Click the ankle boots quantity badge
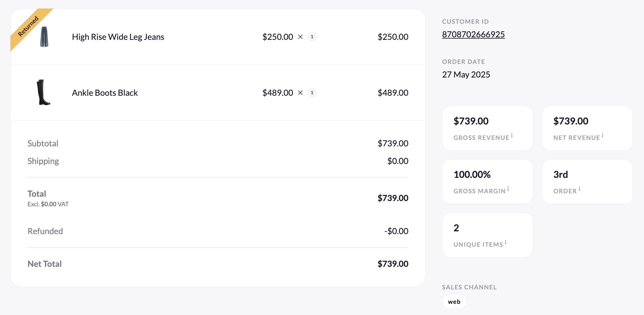644x315 pixels. (312, 93)
